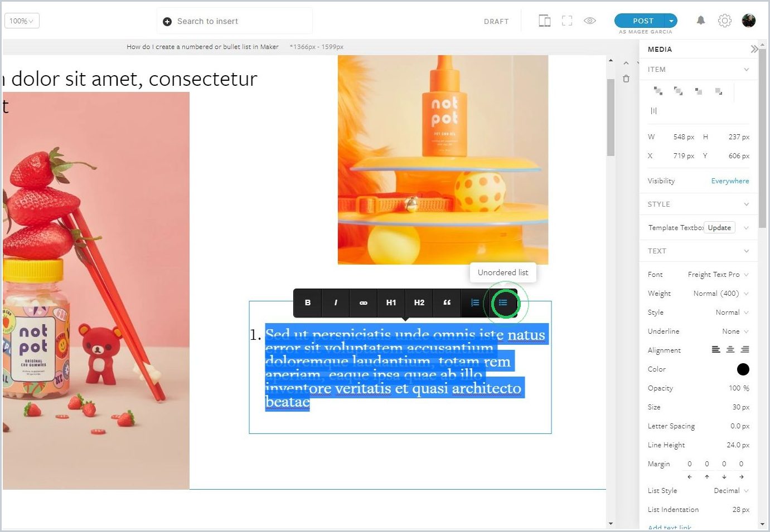Open settings via the gear icon

pyautogui.click(x=724, y=21)
